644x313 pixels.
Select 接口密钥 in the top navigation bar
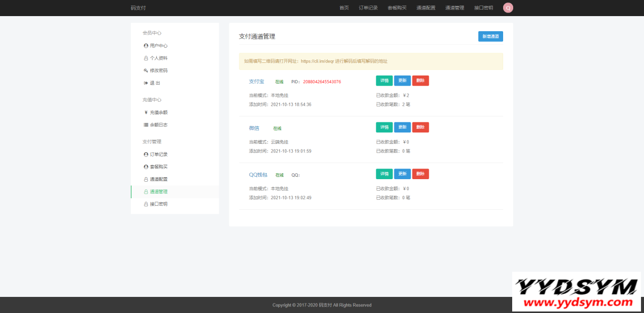click(x=484, y=8)
